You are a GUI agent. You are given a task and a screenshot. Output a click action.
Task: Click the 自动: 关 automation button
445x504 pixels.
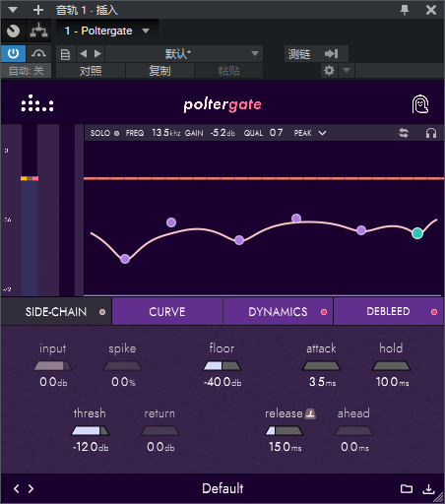pyautogui.click(x=26, y=71)
